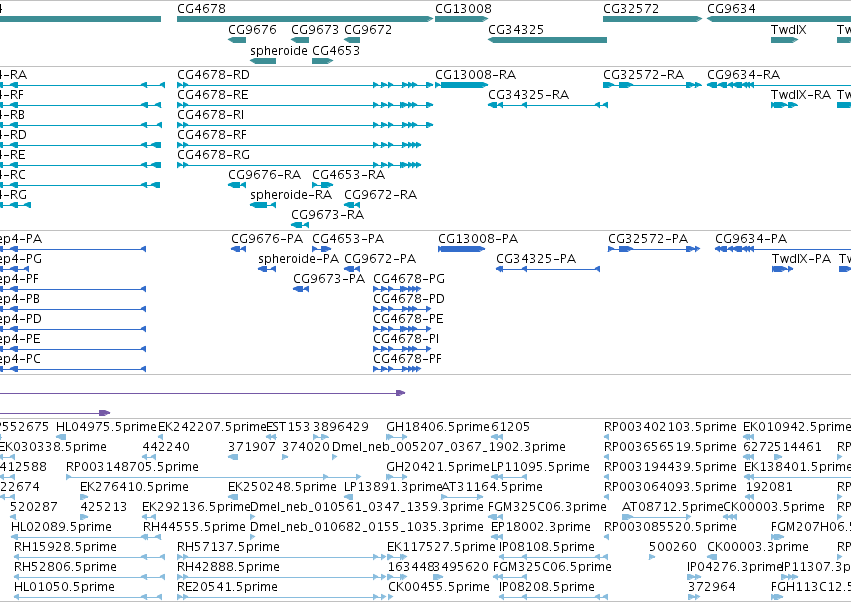Click EST AT31164.5prime
Image resolution: width=851 pixels, height=602 pixels.
click(x=462, y=497)
